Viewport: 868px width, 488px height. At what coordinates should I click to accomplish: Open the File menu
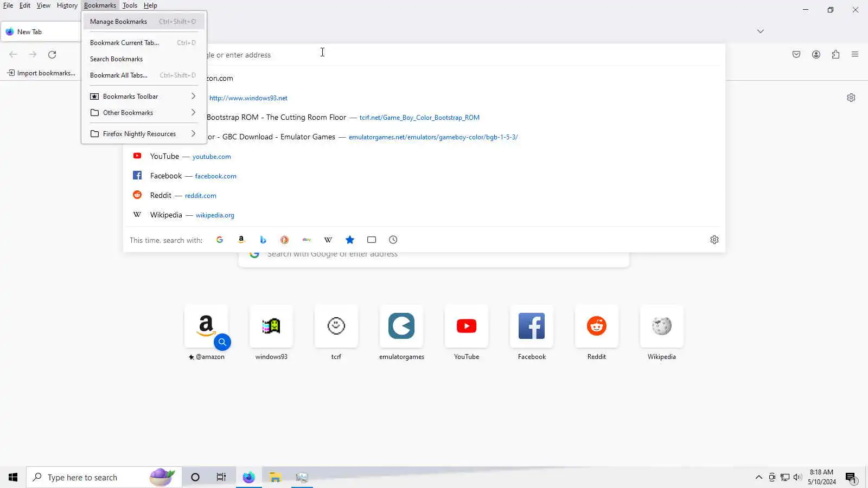click(8, 5)
